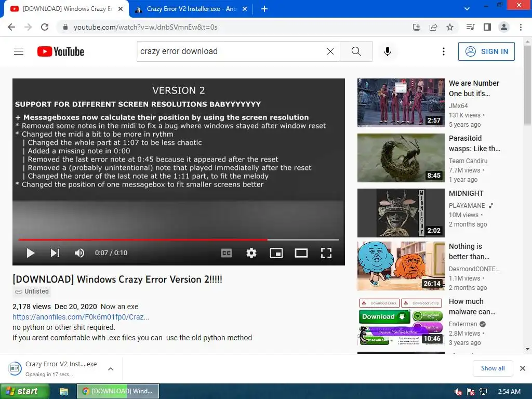
Task: Open the 'Nothing is better than' thumbnail
Action: [x=401, y=266]
